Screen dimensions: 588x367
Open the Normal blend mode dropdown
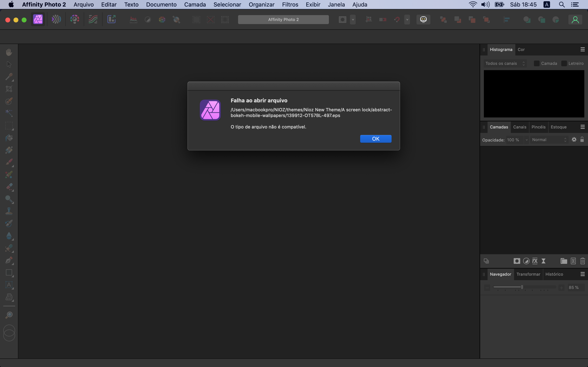point(549,140)
